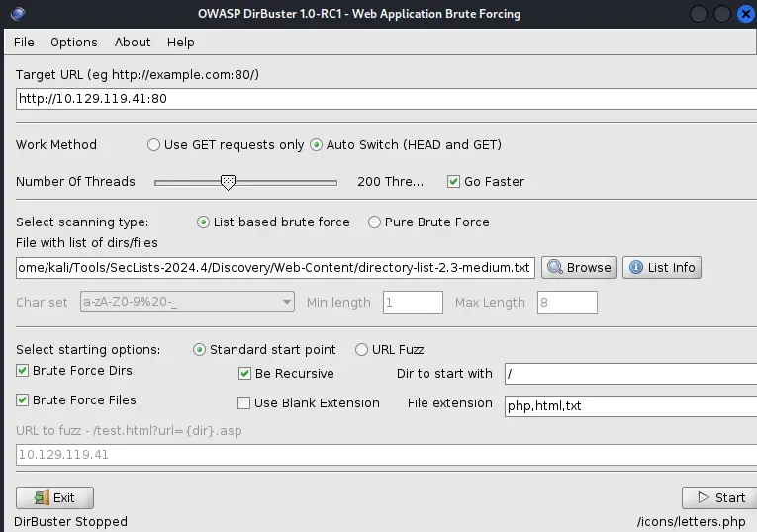Click the URL to fuzz field

386,455
